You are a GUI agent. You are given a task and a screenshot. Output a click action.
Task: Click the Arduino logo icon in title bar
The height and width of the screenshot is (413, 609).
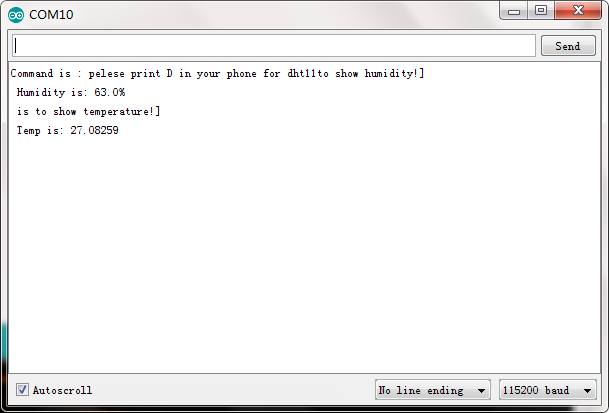16,15
